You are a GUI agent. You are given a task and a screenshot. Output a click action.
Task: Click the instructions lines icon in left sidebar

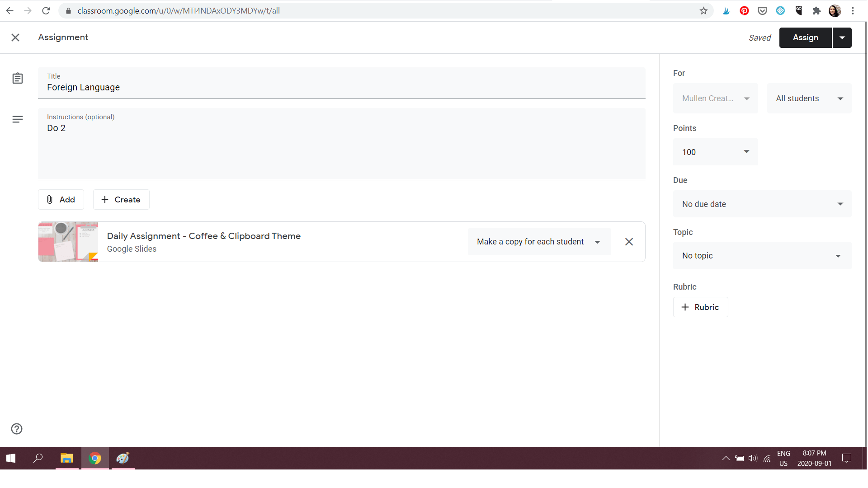tap(17, 119)
